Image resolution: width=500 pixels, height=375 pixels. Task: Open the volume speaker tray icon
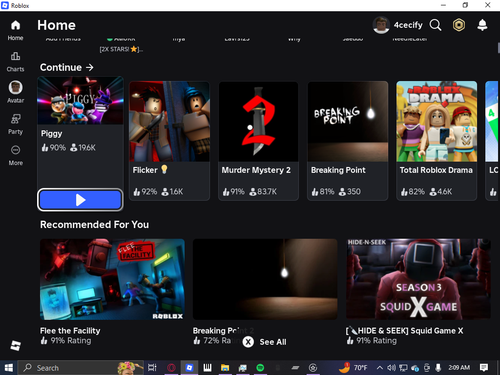391,368
